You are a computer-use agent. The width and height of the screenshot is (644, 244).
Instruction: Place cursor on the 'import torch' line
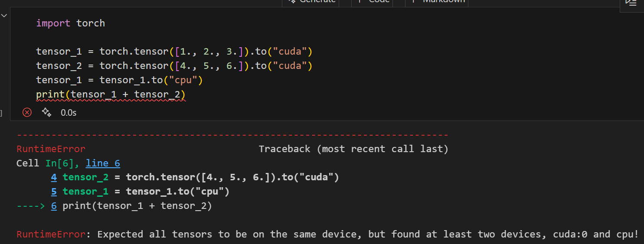point(70,23)
